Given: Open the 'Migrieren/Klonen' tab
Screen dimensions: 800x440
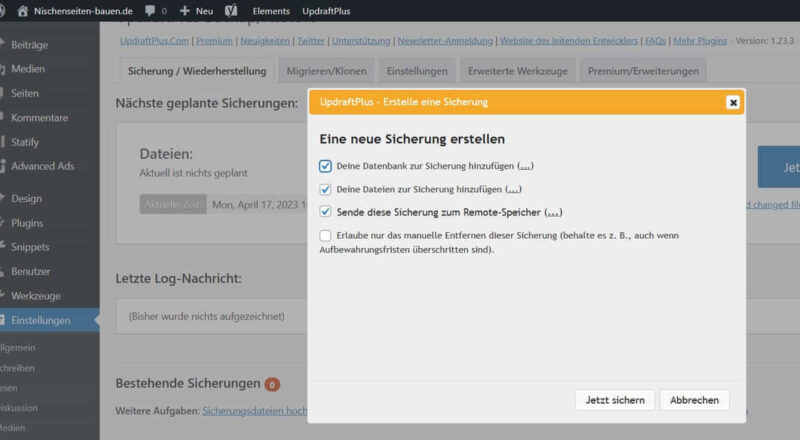Looking at the screenshot, I should coord(327,71).
